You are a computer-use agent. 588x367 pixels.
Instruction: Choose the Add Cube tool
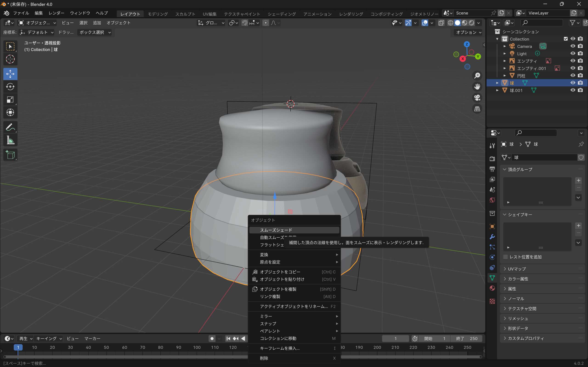click(10, 155)
